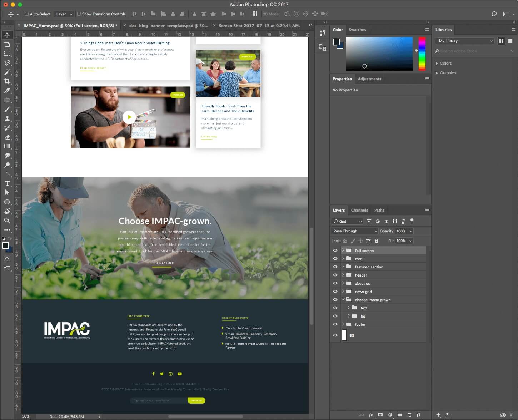This screenshot has width=518, height=420.
Task: Click the FIND A FARMER link in the canvas
Action: 162,263
